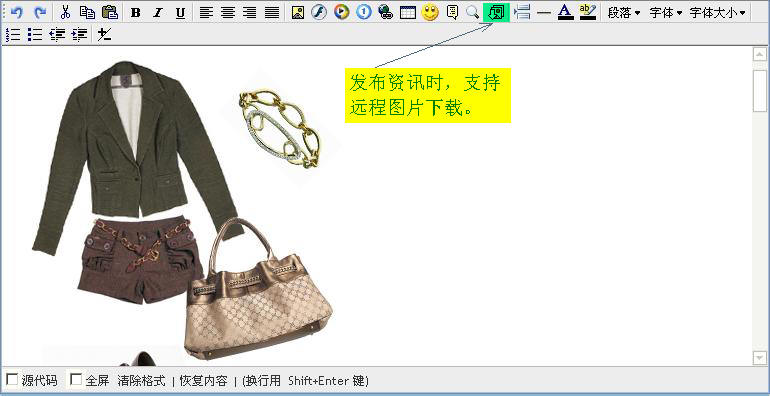Enable the 全屏 fullscreen checkbox
The width and height of the screenshot is (770, 396).
coord(76,379)
